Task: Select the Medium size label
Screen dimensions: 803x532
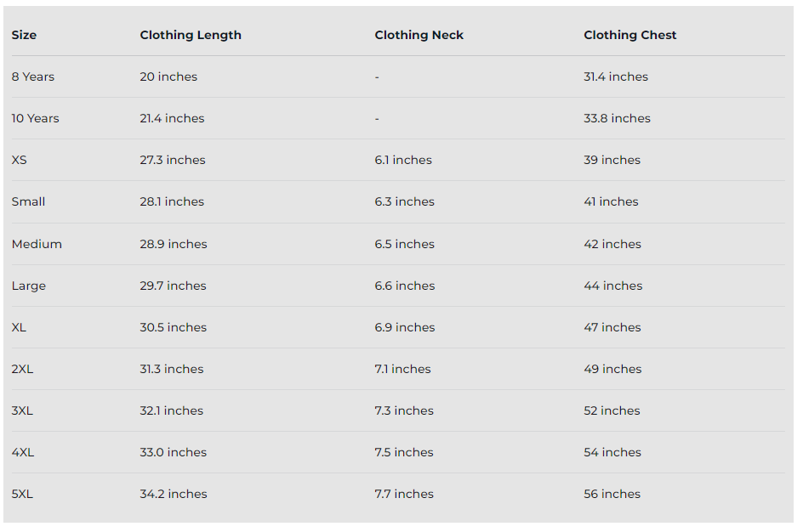Action: coord(37,244)
